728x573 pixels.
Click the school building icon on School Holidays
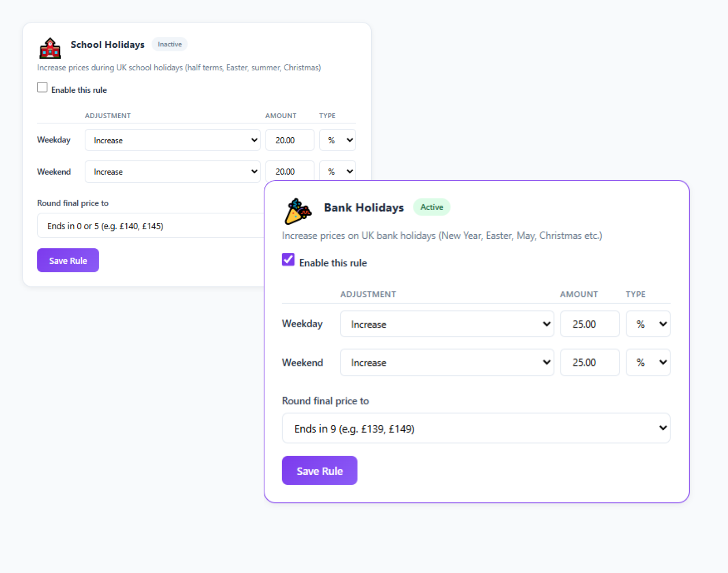click(x=50, y=48)
